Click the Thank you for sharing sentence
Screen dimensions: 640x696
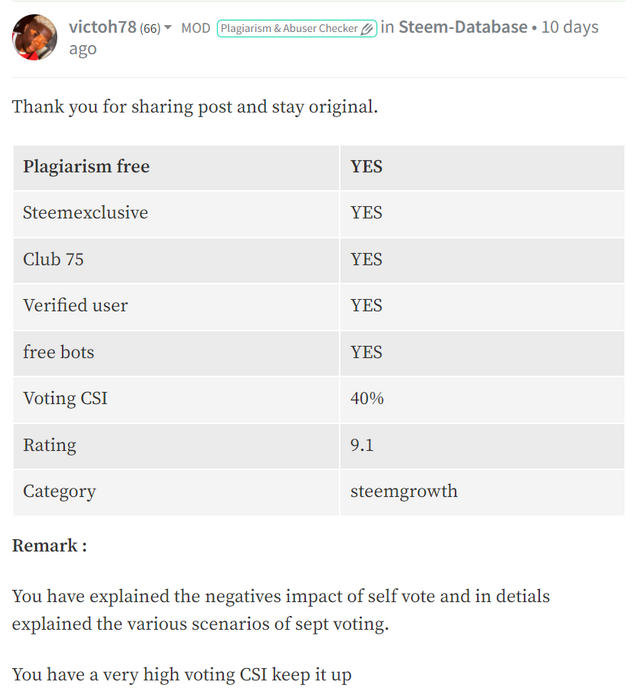point(195,106)
